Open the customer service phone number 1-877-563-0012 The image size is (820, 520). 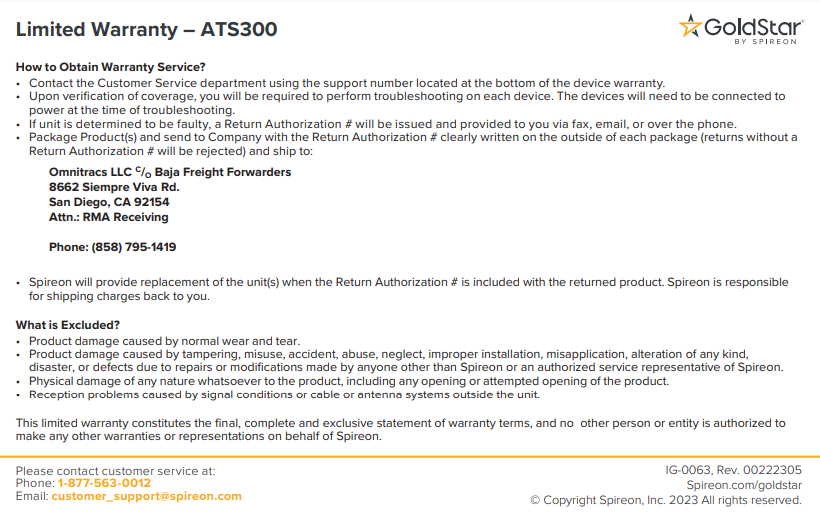pyautogui.click(x=104, y=483)
